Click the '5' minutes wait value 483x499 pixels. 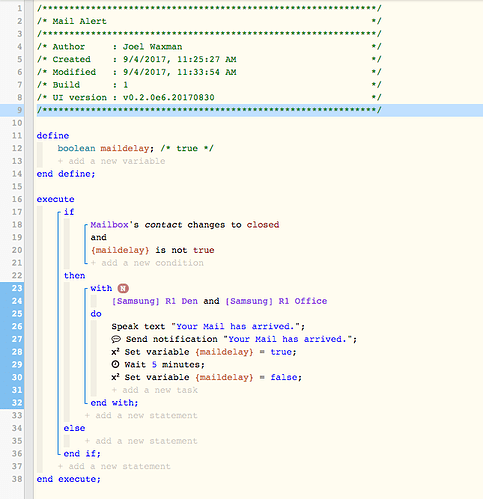[154, 365]
